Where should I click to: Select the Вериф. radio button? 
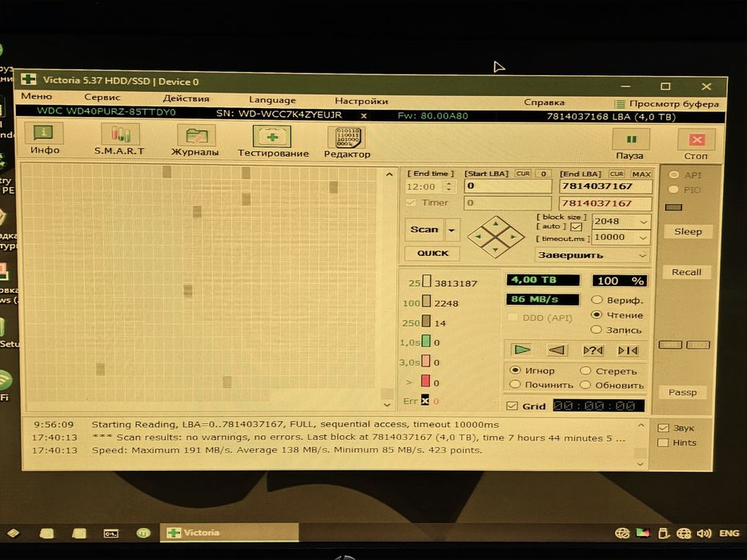596,300
